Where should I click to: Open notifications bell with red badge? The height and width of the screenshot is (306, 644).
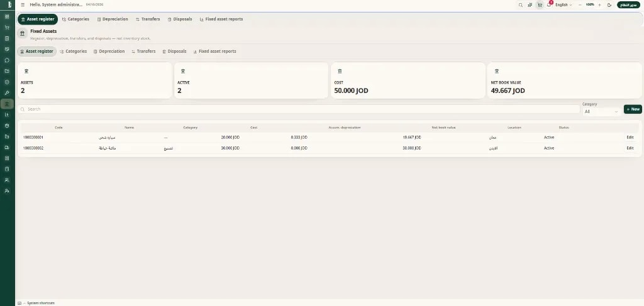[549, 4]
